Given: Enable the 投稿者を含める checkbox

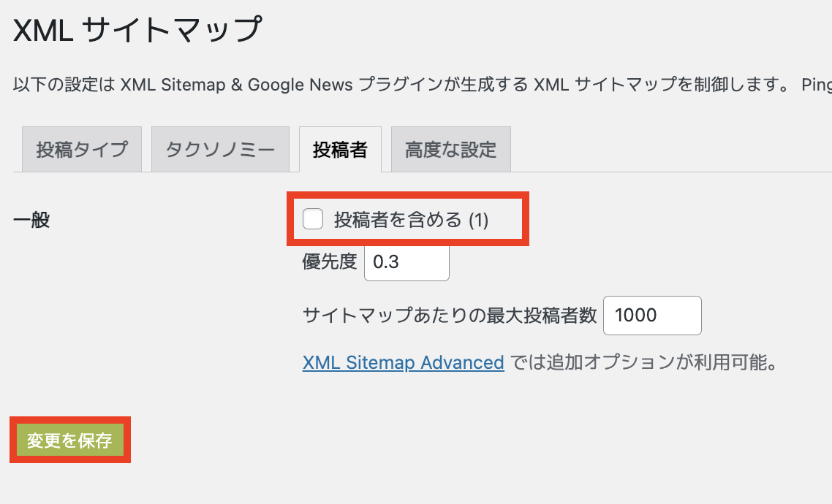Looking at the screenshot, I should click(x=312, y=219).
